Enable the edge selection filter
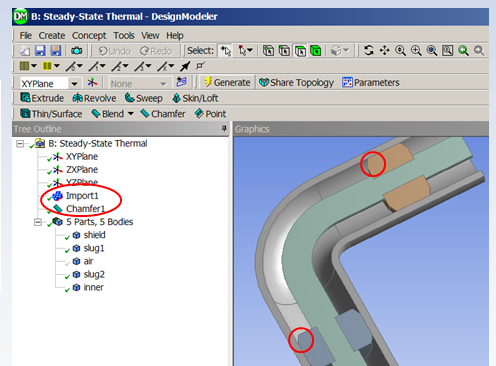The height and width of the screenshot is (366, 496). (x=284, y=51)
